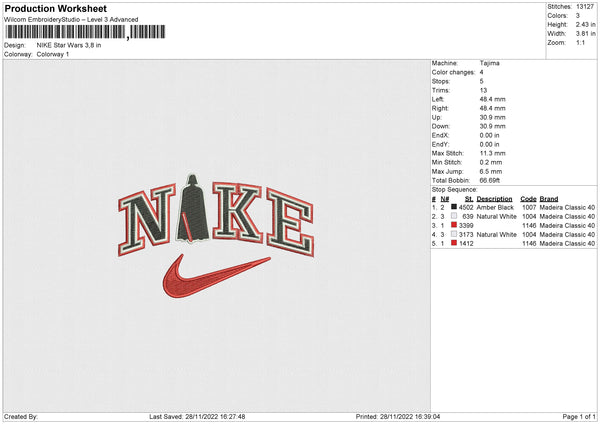Click the Brand column header
This screenshot has width=600, height=424.
coord(549,199)
